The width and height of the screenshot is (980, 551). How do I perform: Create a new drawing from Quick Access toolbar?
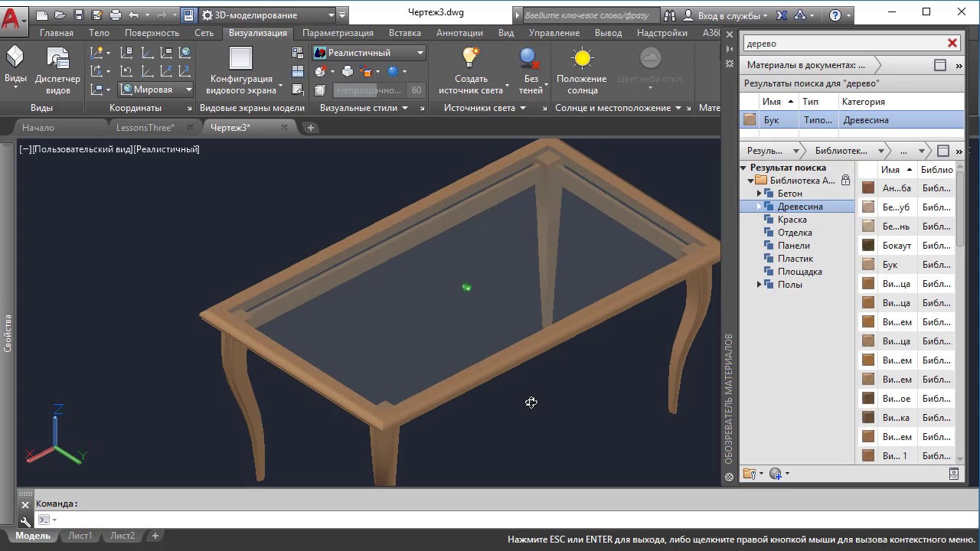tap(42, 15)
